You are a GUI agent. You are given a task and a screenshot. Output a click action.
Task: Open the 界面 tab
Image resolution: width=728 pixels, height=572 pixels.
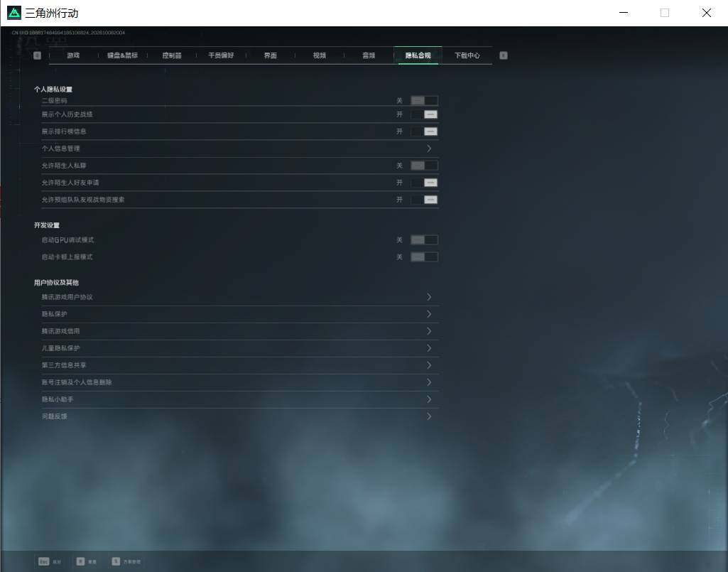(270, 55)
